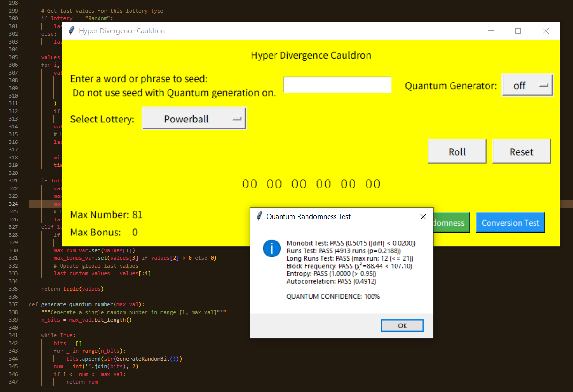The width and height of the screenshot is (573, 392).
Task: Click line number 324 in the editor gutter
Action: pyautogui.click(x=13, y=204)
